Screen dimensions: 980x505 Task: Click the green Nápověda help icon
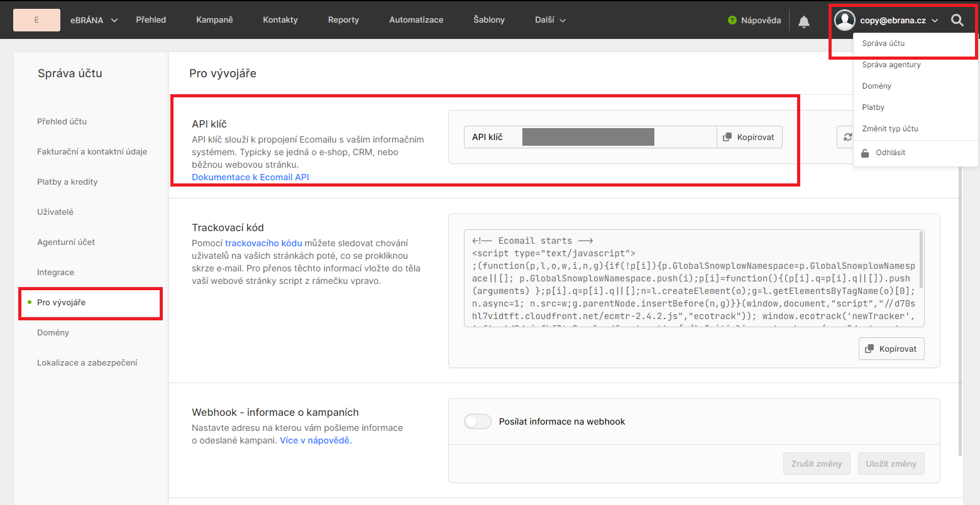click(732, 20)
